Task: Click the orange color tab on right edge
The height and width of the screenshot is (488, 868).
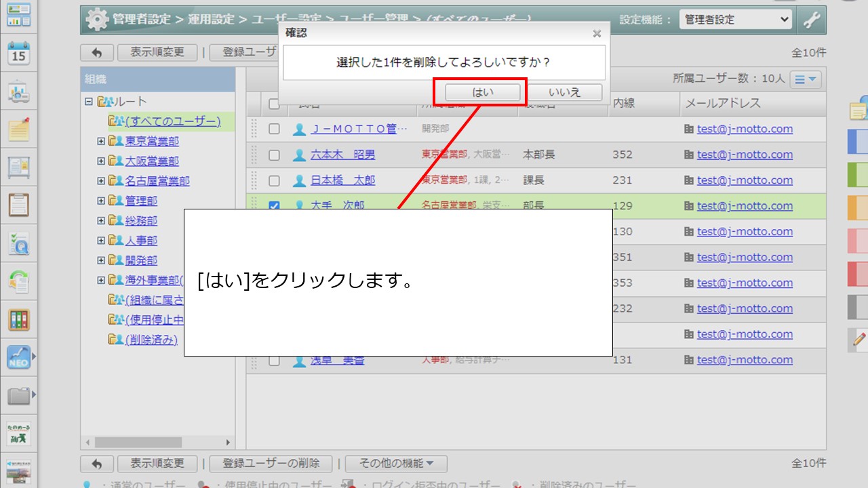Action: point(857,208)
